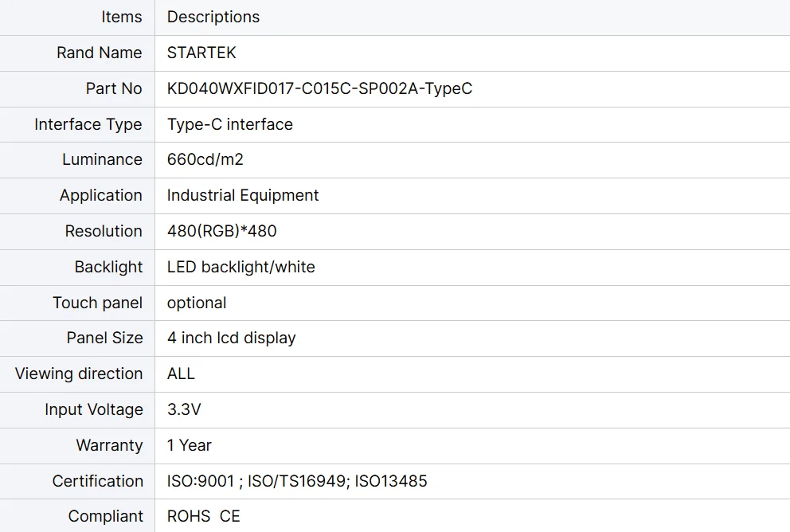Click the Certification label
The image size is (790, 532).
[x=97, y=481]
